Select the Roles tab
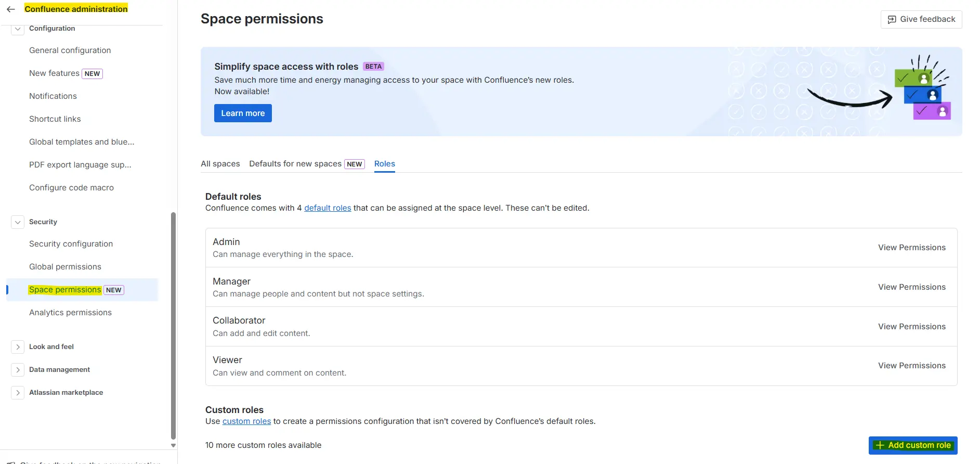980x464 pixels. 384,164
